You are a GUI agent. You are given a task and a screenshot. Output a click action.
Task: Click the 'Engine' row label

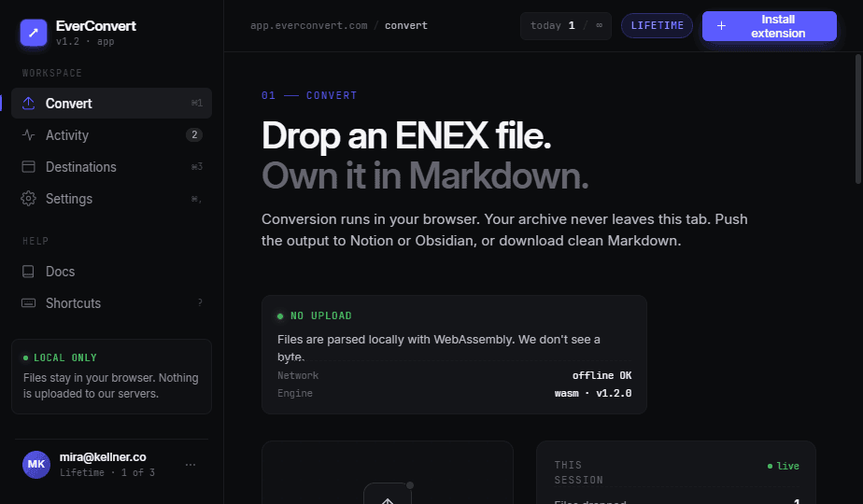click(295, 393)
